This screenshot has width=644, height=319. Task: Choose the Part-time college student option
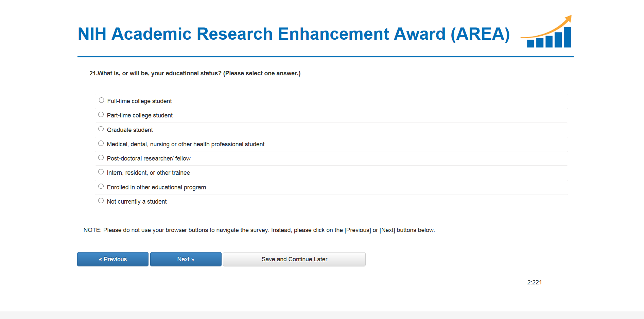point(101,115)
